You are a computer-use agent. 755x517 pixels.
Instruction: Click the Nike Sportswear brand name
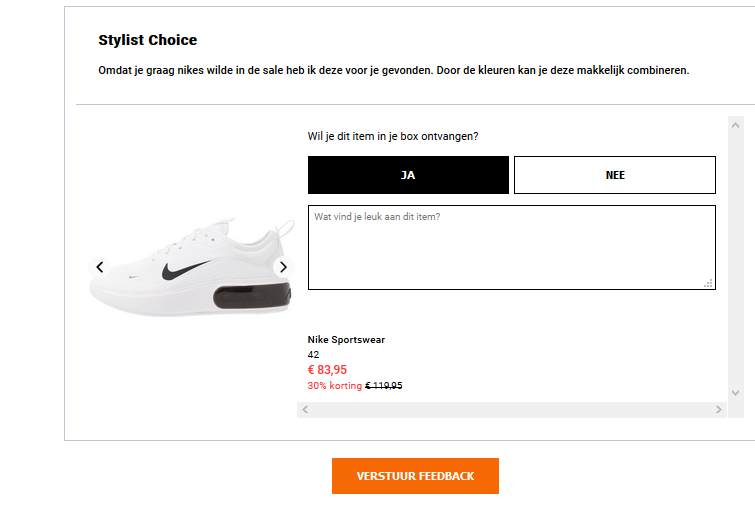346,340
